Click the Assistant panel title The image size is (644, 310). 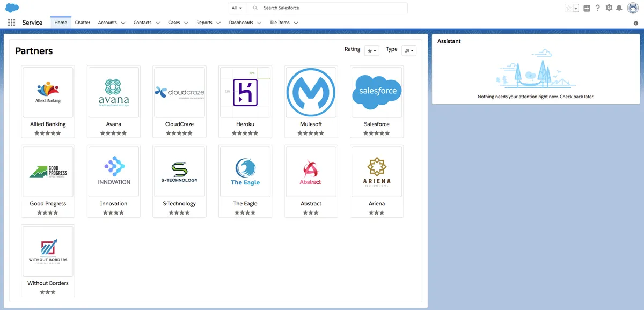(x=449, y=41)
